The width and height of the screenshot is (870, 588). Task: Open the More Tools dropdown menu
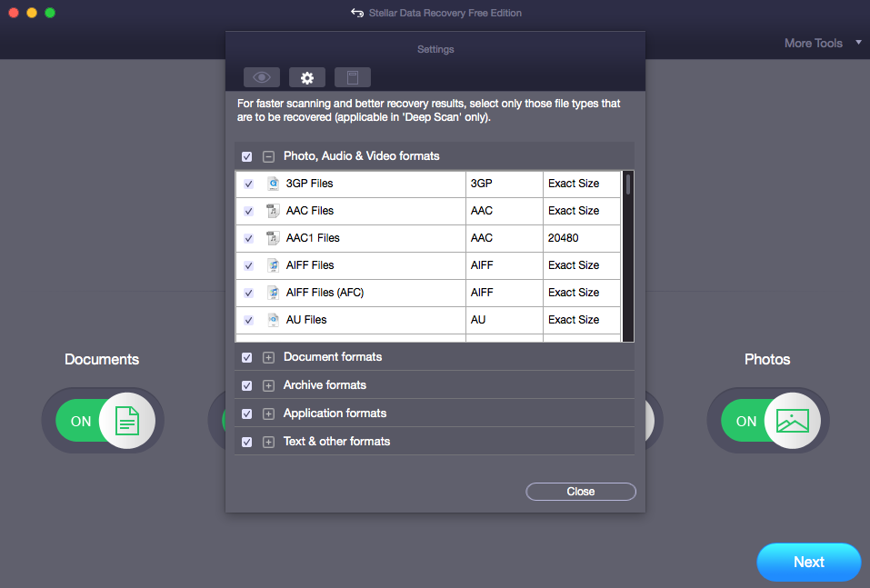pos(823,43)
